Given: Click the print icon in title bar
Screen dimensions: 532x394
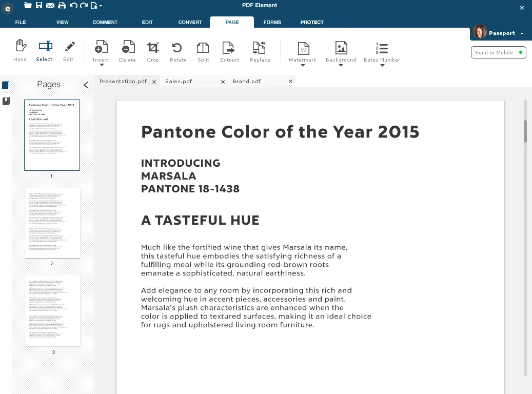Looking at the screenshot, I should pos(62,6).
